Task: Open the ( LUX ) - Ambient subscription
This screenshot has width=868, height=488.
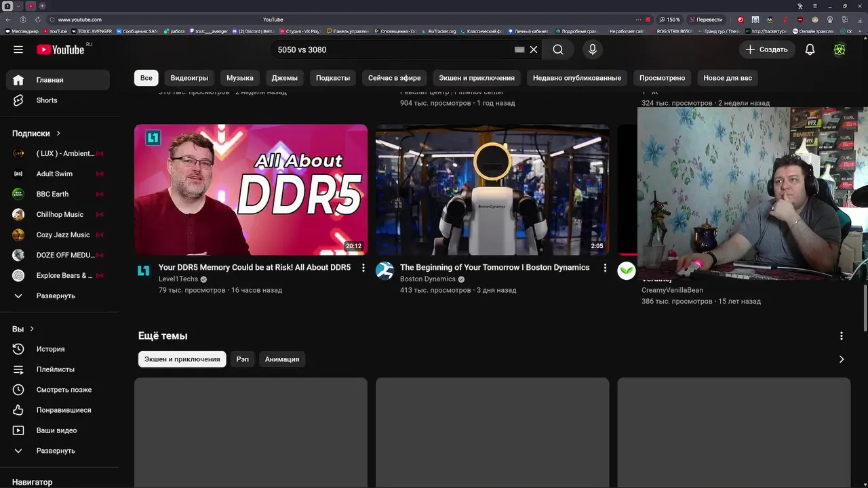Action: [58, 153]
